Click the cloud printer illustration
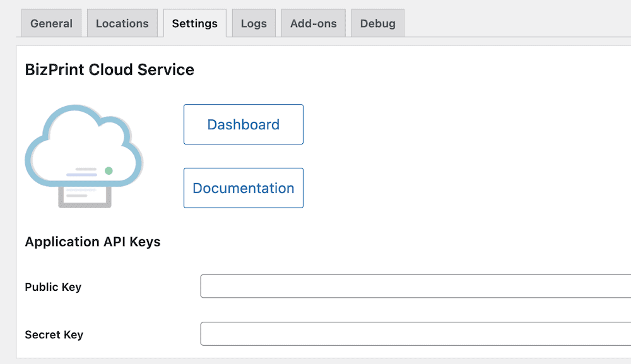The image size is (631, 364). pyautogui.click(x=84, y=156)
